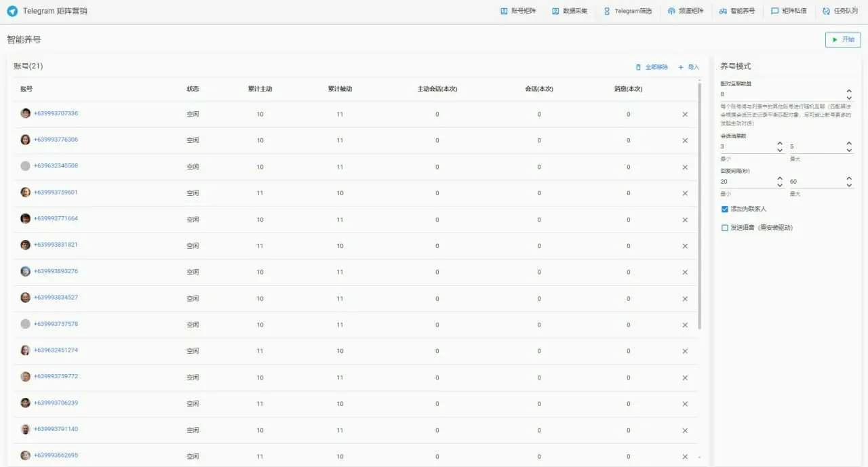Decrease the minimum 会话消息数 value
Viewport: 868px width, 467px height.
click(781, 149)
